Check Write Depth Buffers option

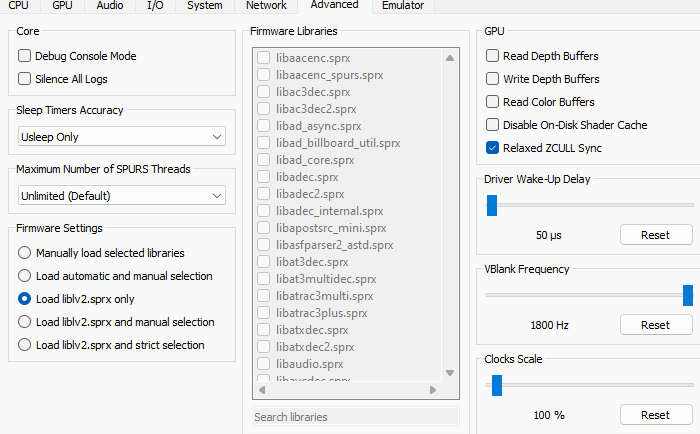click(492, 79)
